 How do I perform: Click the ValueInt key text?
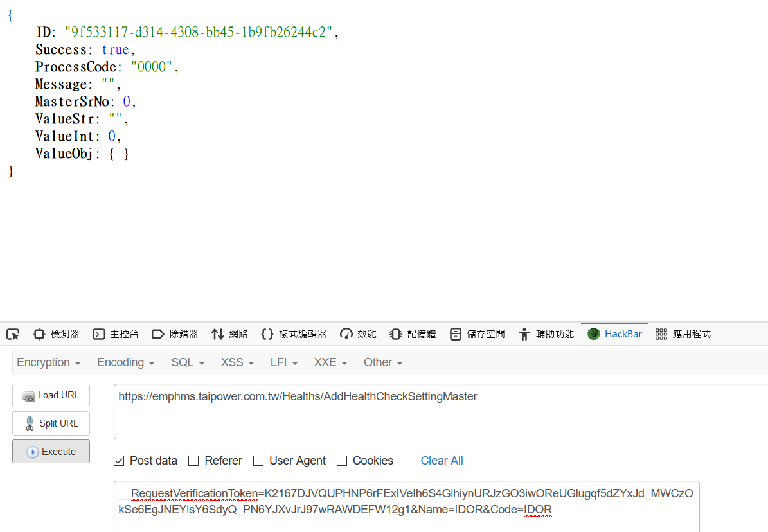(x=64, y=136)
